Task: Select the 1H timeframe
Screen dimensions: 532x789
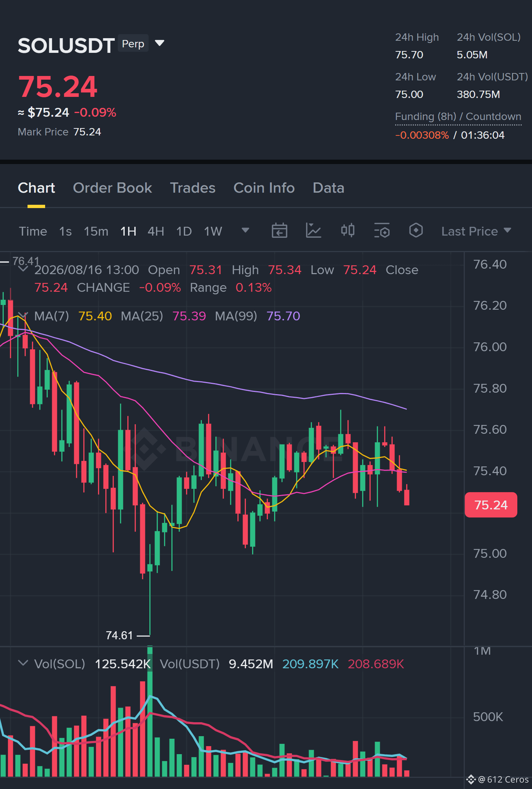Action: pos(128,231)
